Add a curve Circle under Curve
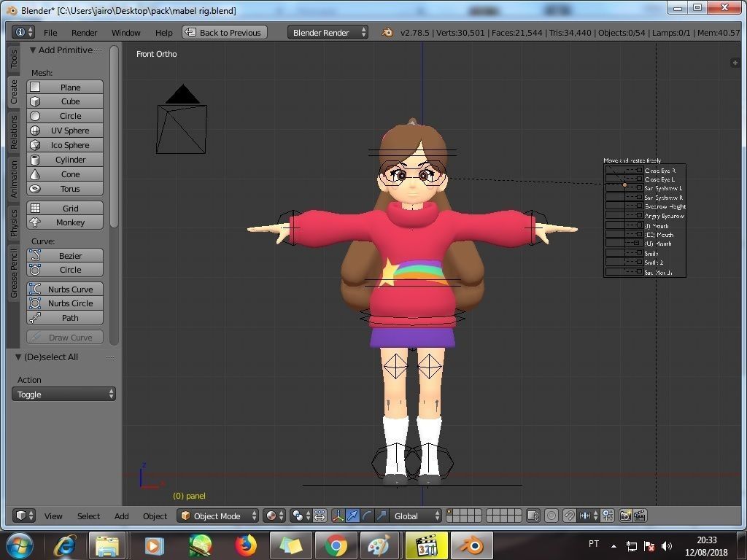 click(65, 270)
